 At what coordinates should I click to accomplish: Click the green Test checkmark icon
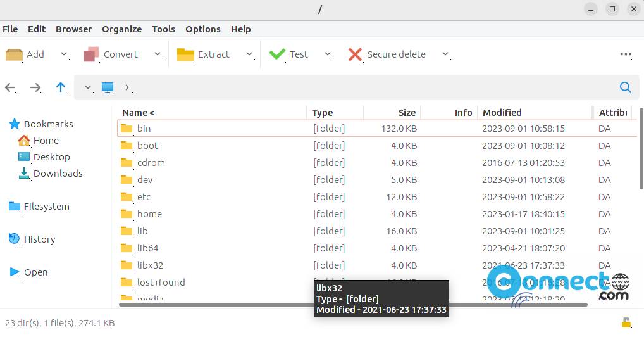pyautogui.click(x=277, y=54)
